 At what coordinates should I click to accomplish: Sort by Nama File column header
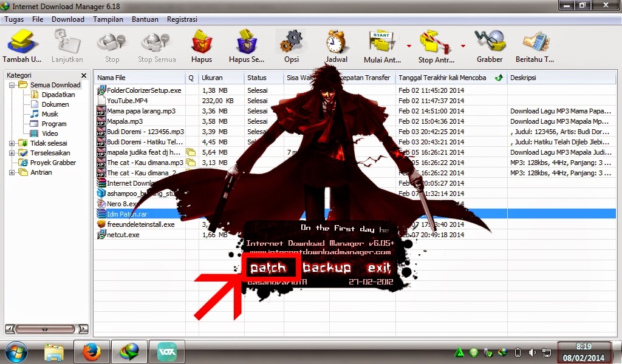[140, 78]
